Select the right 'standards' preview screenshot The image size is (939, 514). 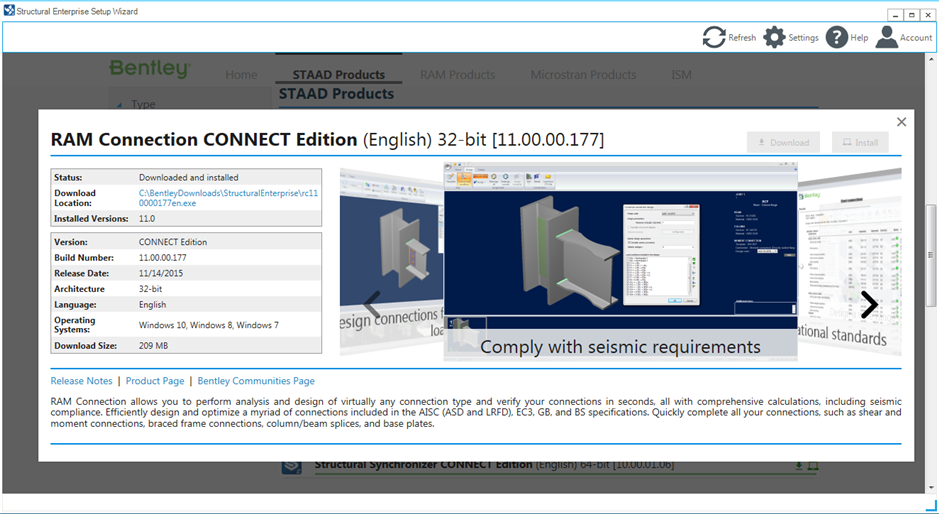[850, 262]
